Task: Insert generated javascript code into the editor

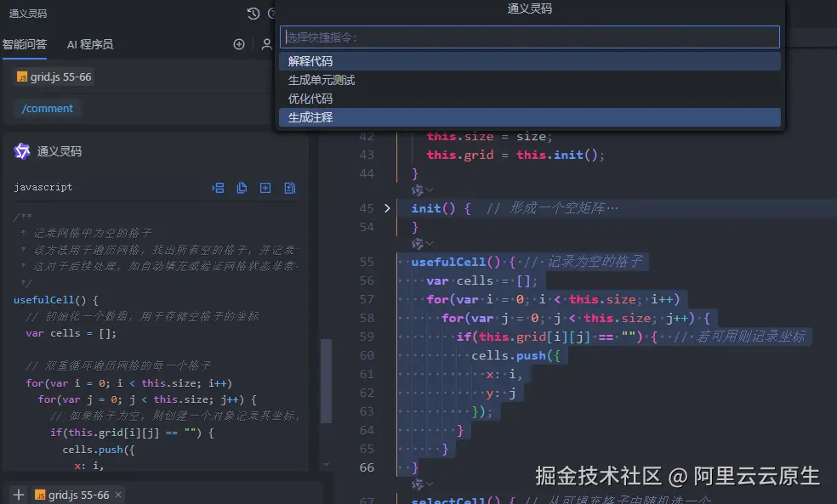Action: (218, 188)
